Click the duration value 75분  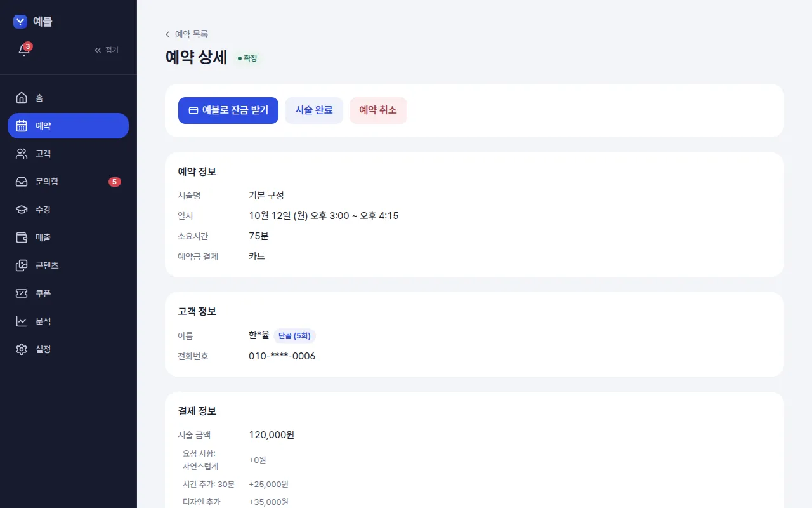click(x=259, y=236)
